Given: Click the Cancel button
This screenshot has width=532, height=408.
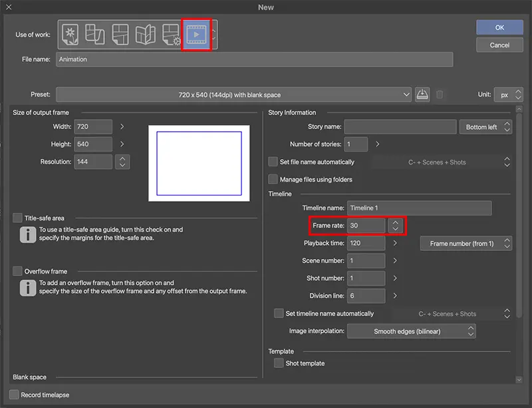Looking at the screenshot, I should click(499, 45).
